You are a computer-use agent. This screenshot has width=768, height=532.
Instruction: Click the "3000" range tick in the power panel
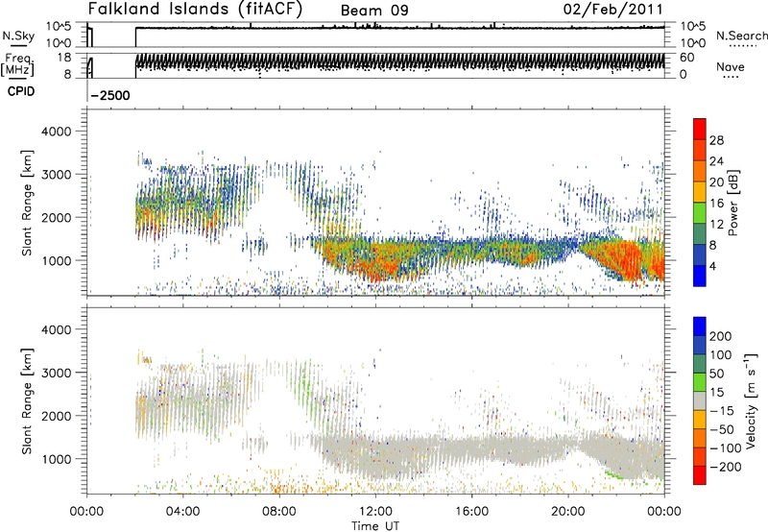56,175
